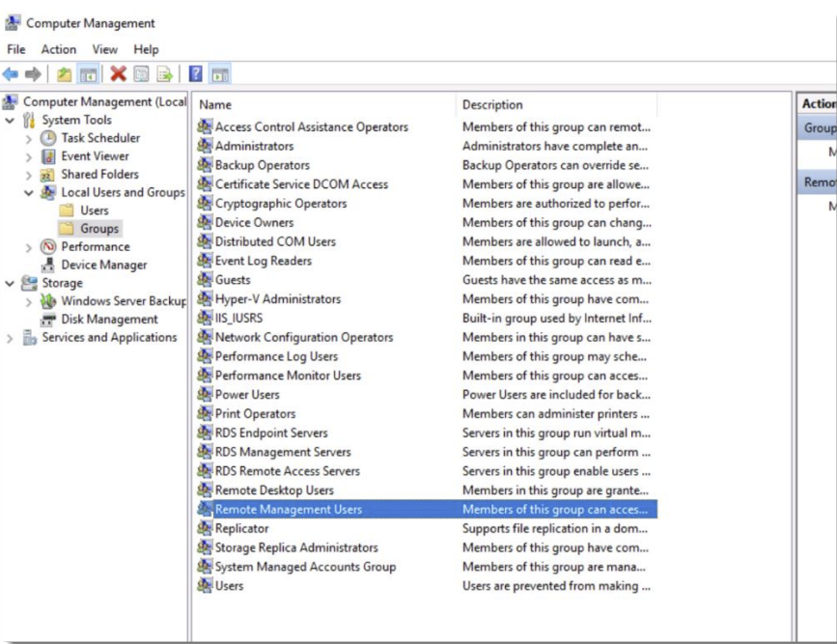Open the Help menu
This screenshot has height=644, width=837.
(146, 49)
